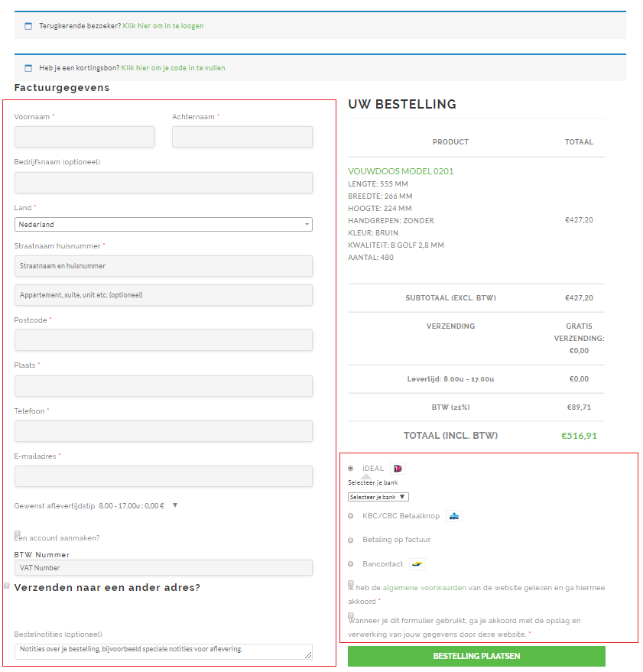
Task: Expand the 'Selecteer je bank' dropdown
Action: click(x=378, y=497)
